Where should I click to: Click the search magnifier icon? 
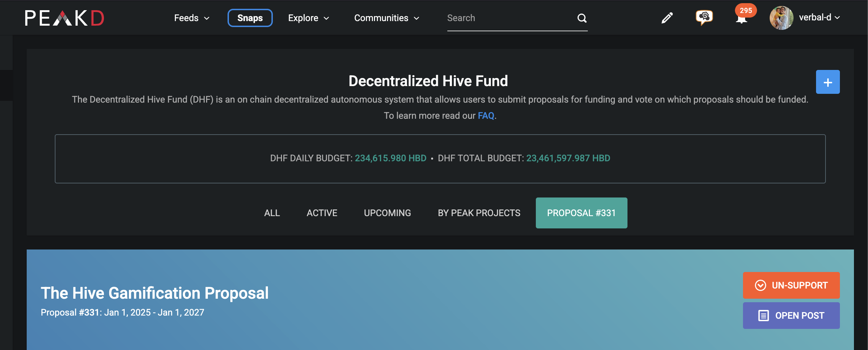(x=582, y=18)
